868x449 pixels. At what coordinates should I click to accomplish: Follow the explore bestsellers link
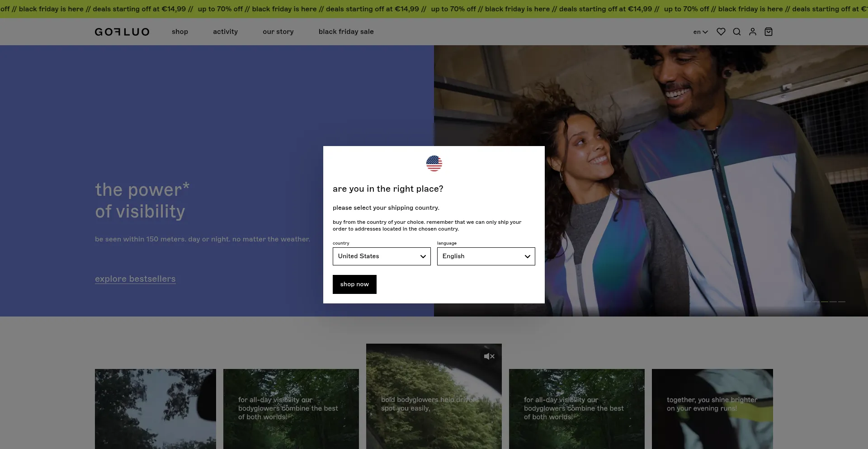135,279
